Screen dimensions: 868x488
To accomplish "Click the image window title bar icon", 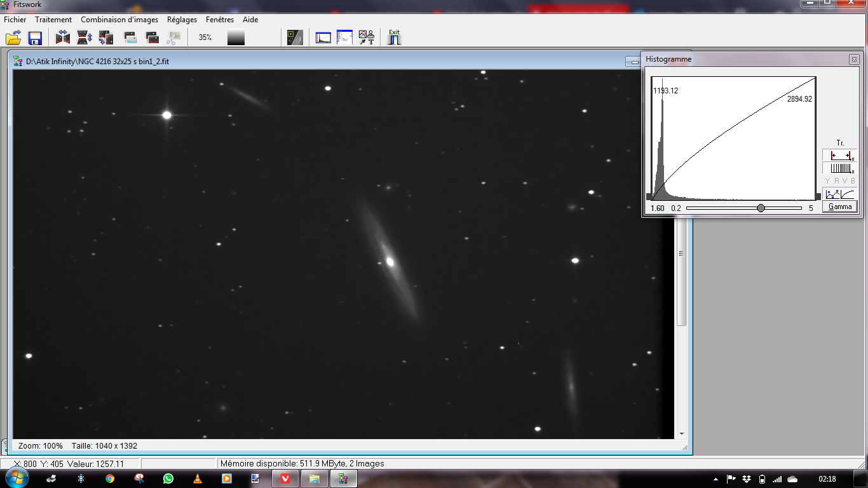I will coord(18,62).
